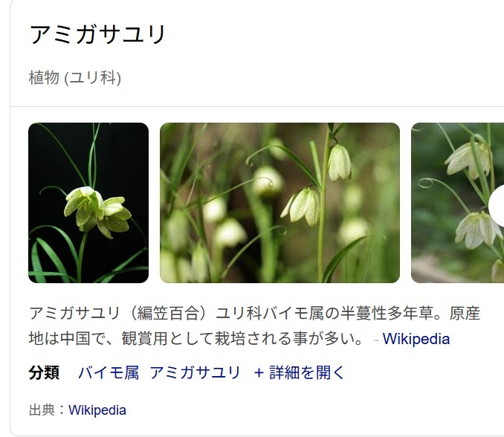Open the Wikipedia source link beside 出典
504x437 pixels.
(97, 410)
